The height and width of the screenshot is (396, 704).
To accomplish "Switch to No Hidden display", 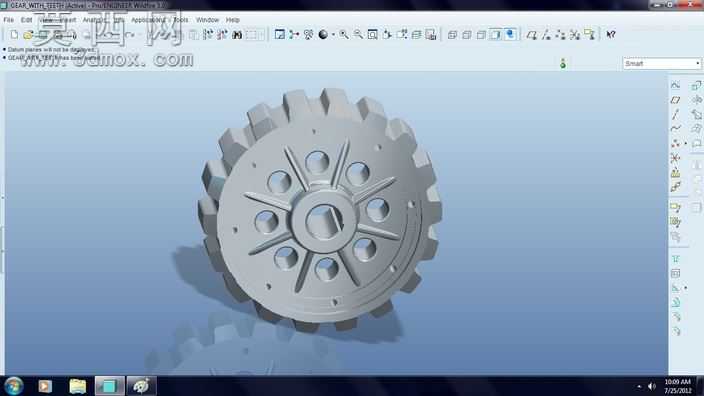I will click(x=481, y=35).
